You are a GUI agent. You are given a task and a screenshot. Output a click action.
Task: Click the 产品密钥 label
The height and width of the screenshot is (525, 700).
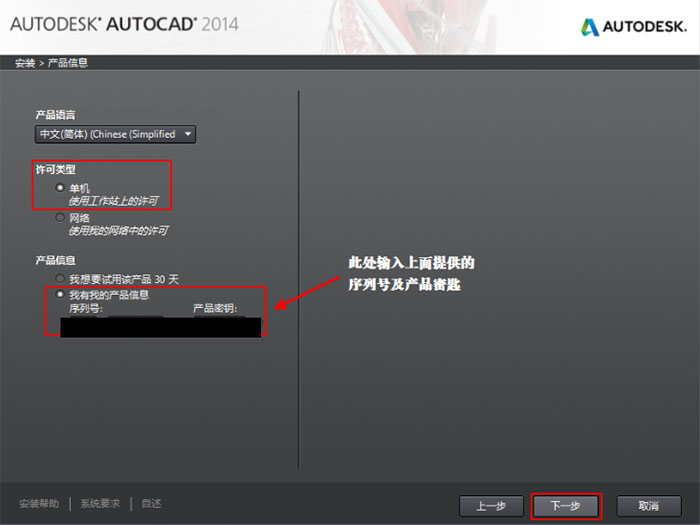pyautogui.click(x=215, y=308)
